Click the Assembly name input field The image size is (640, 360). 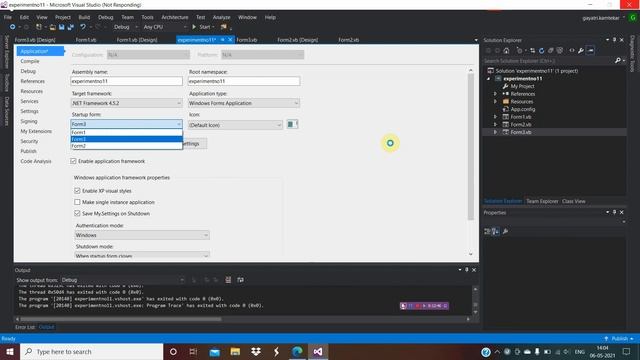click(127, 81)
